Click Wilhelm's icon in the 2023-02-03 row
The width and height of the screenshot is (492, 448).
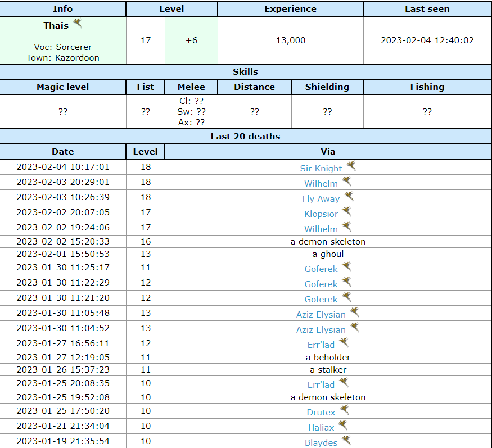(347, 182)
